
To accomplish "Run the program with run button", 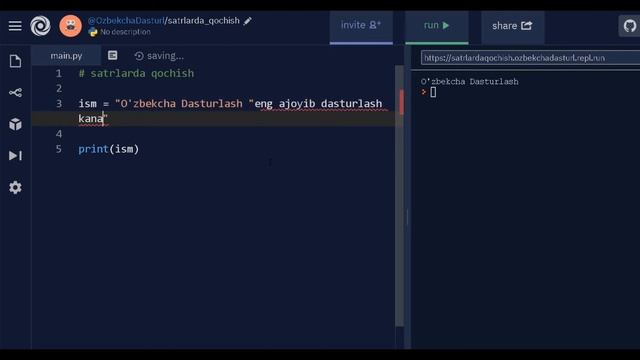I will tap(437, 26).
